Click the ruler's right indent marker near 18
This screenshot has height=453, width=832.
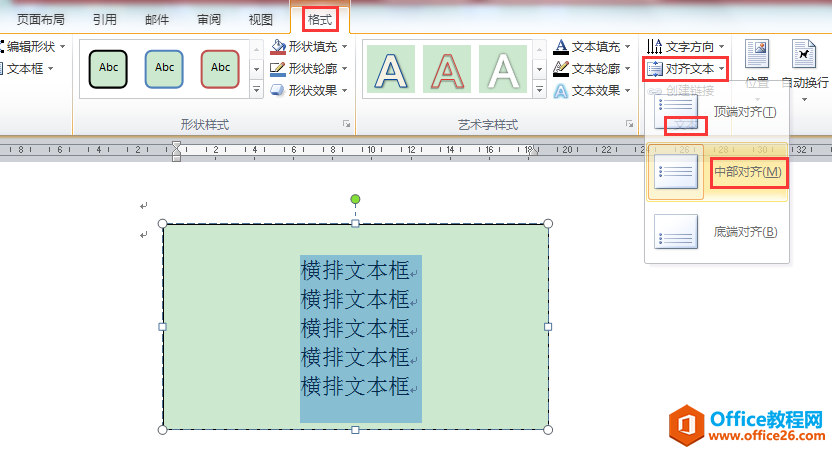(x=534, y=152)
